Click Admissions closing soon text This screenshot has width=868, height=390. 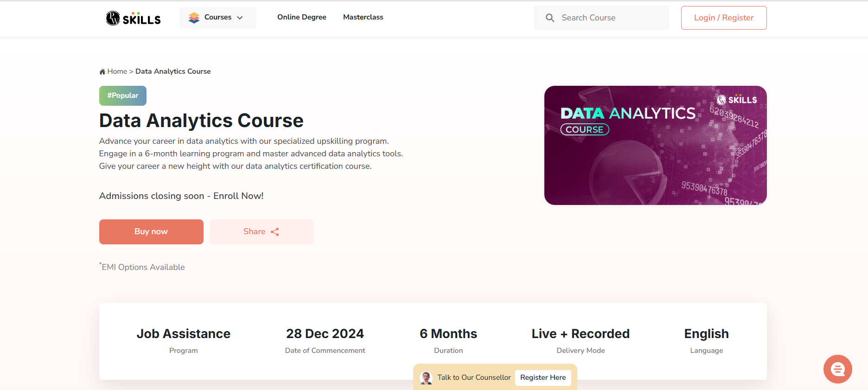click(181, 196)
